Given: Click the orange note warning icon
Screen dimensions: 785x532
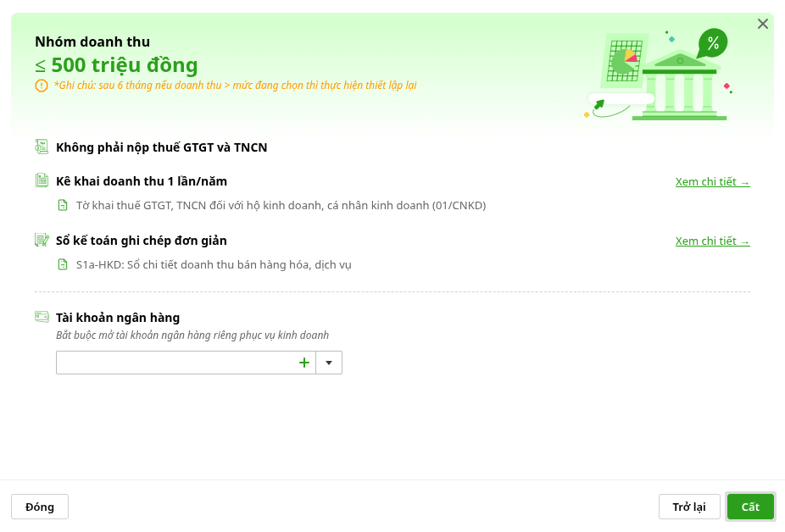Looking at the screenshot, I should (x=41, y=86).
